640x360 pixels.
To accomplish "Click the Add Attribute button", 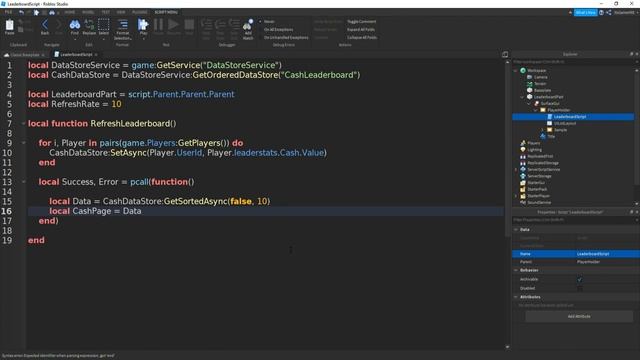I will click(x=579, y=316).
